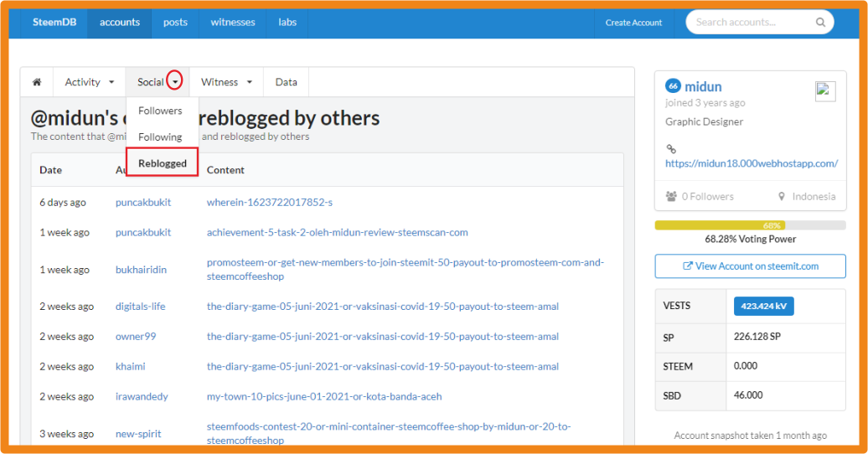Click the followers people icon
The image size is (868, 454).
[671, 196]
